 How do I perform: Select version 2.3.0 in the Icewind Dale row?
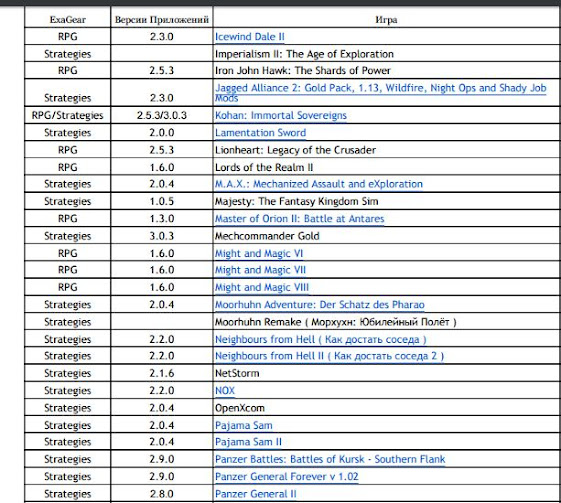click(162, 37)
